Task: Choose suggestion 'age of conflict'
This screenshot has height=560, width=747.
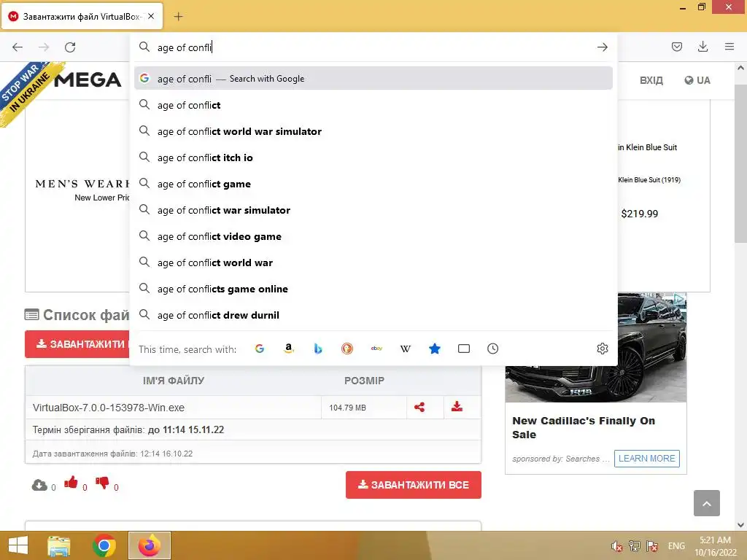Action: click(x=373, y=105)
